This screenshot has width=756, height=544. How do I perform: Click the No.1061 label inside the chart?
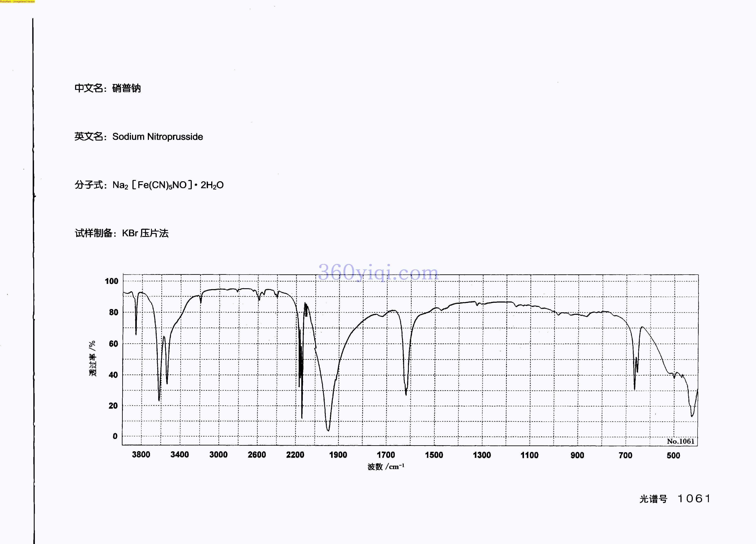(x=680, y=441)
